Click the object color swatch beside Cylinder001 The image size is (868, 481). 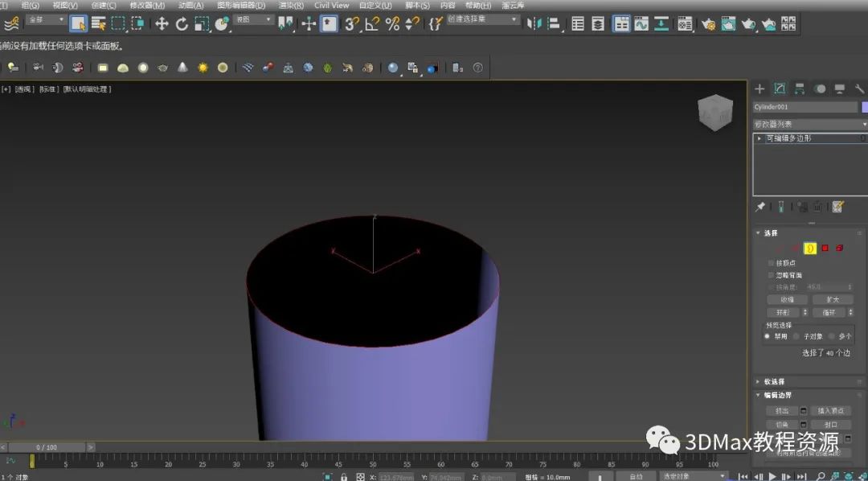(x=865, y=107)
